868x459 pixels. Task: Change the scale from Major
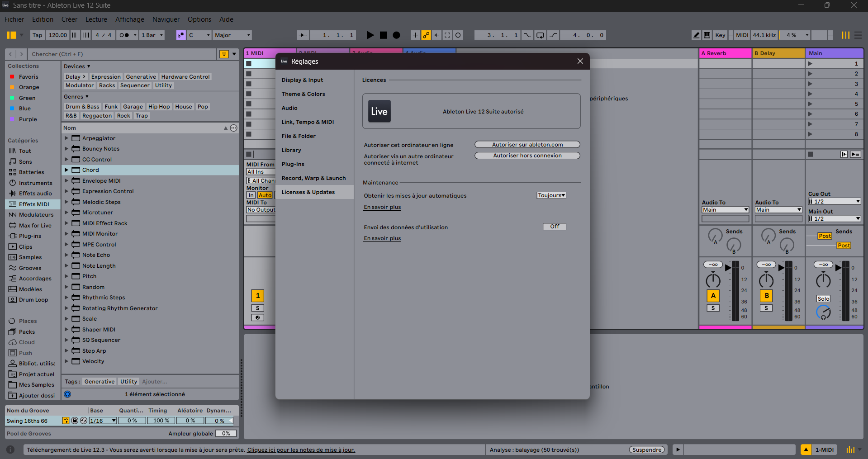232,35
